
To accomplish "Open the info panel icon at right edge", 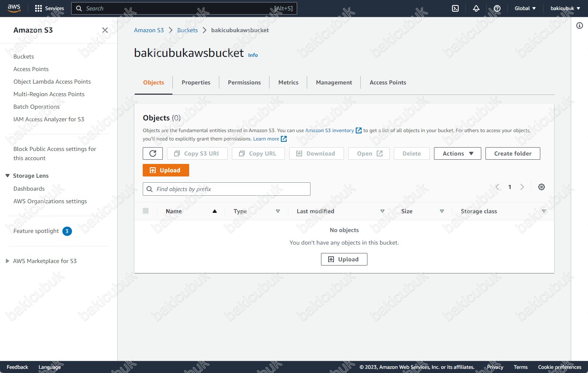I will [580, 26].
